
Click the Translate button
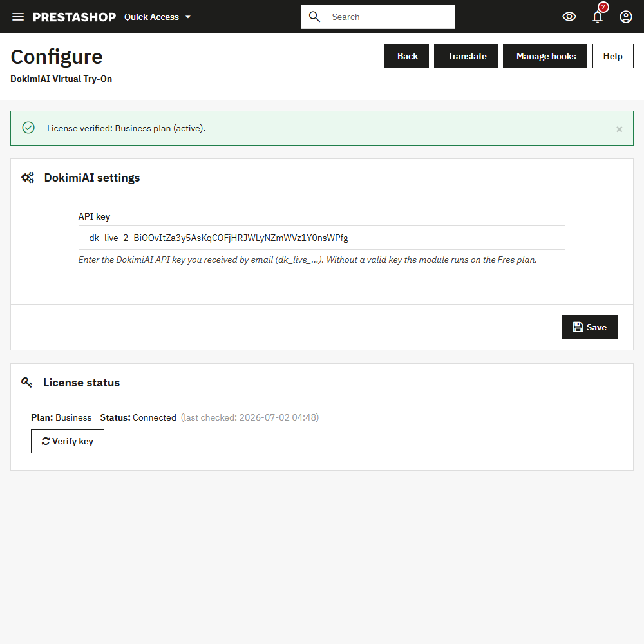point(466,56)
